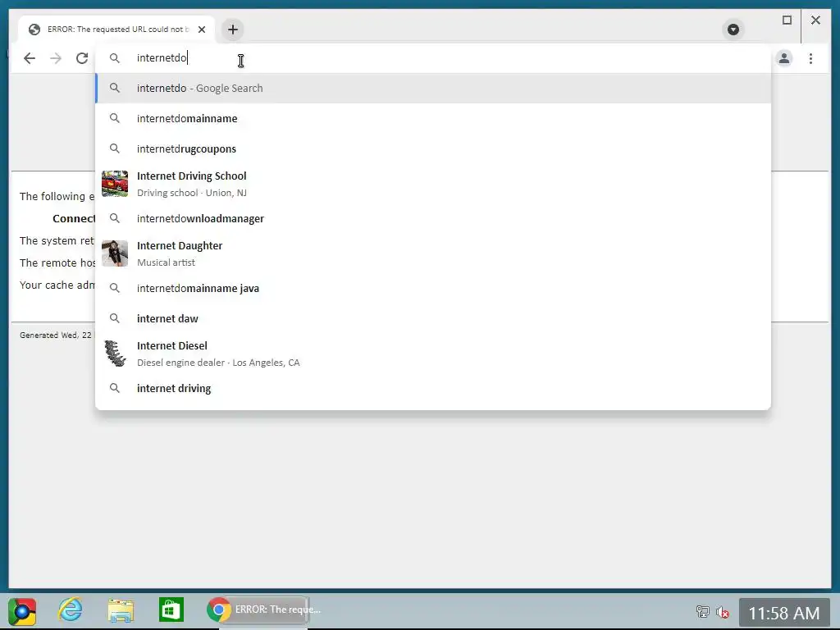
Task: Click the Internet Diesel thumbnail image
Action: (115, 354)
